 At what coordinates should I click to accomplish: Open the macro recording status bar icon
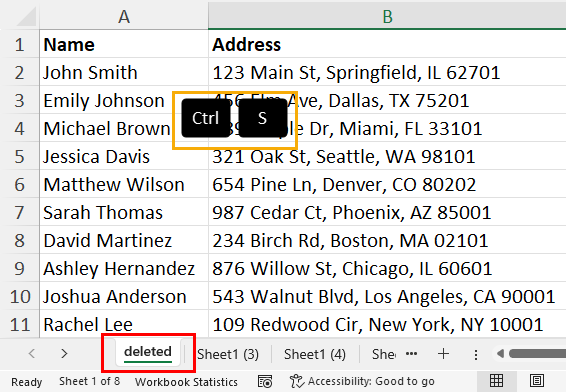[265, 381]
